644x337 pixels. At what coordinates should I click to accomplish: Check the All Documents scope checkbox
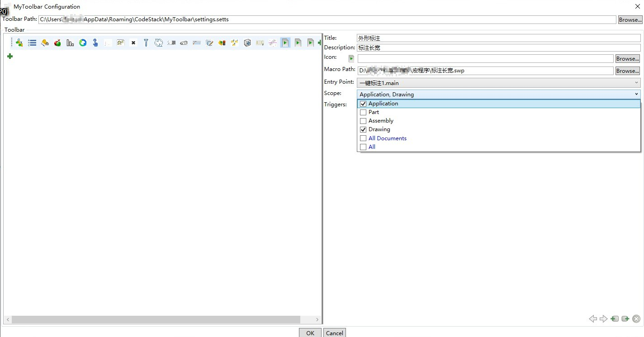pos(363,138)
